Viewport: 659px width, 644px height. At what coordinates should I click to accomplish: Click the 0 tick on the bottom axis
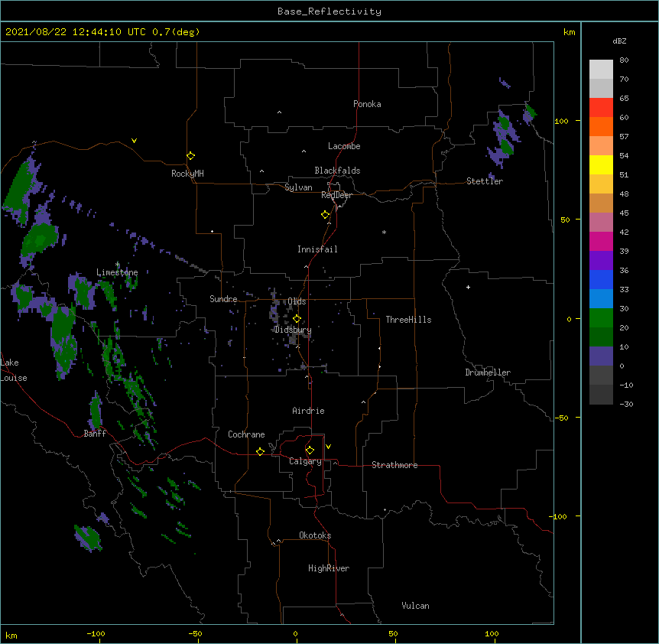point(295,633)
